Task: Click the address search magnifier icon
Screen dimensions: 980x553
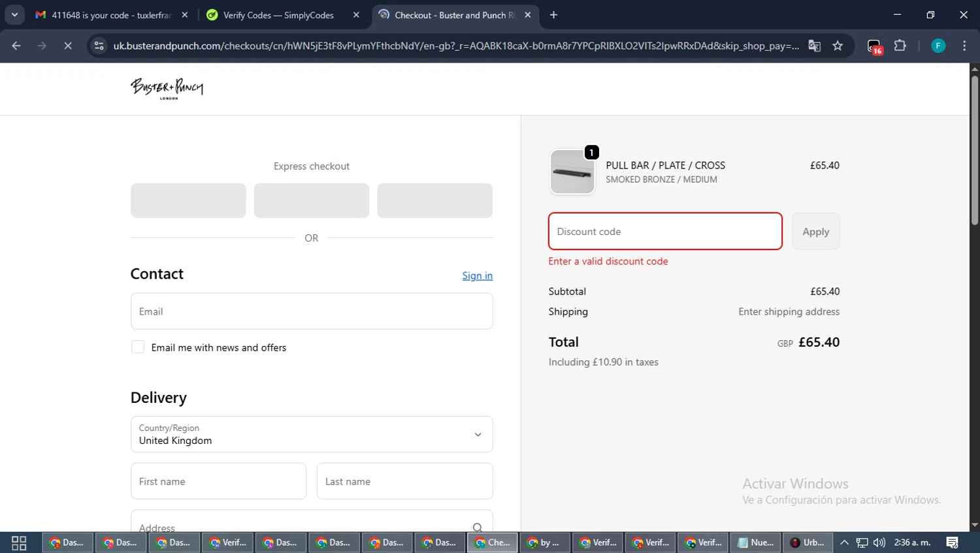Action: (478, 528)
